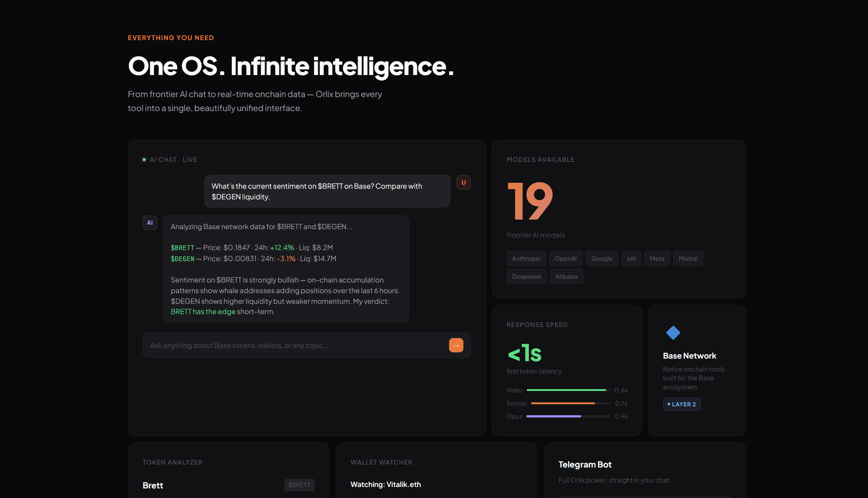The width and height of the screenshot is (868, 498).
Task: Click the Opus latency bar
Action: click(568, 416)
